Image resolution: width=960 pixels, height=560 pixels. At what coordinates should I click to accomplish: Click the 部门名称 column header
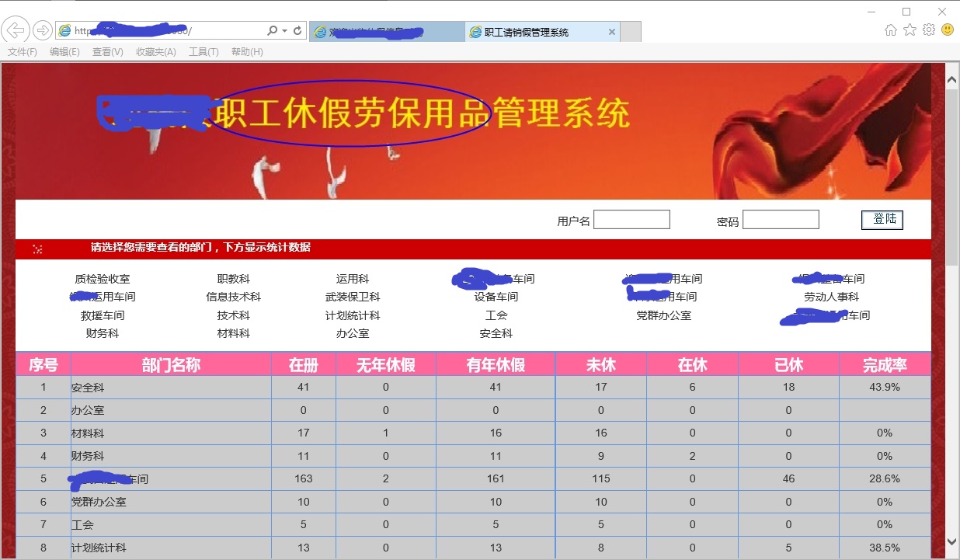[x=171, y=365]
